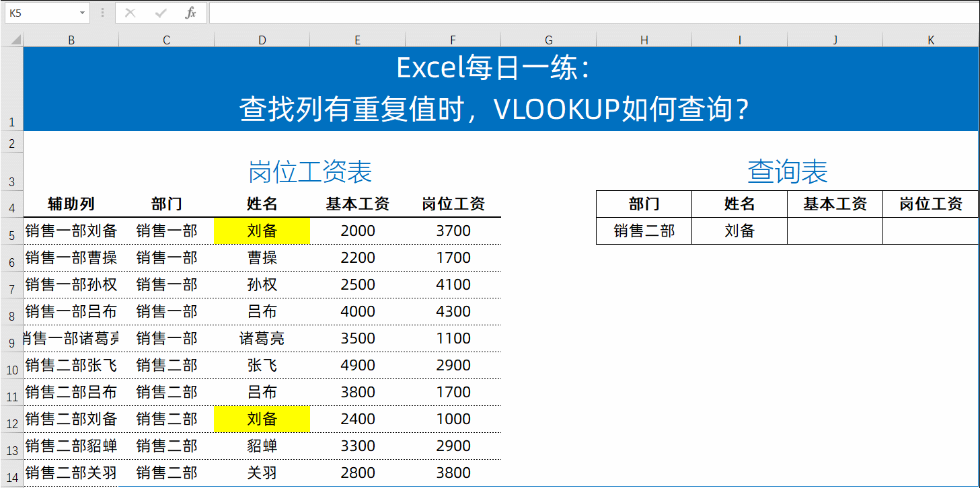Click 岗位工资 header in query table

click(931, 204)
